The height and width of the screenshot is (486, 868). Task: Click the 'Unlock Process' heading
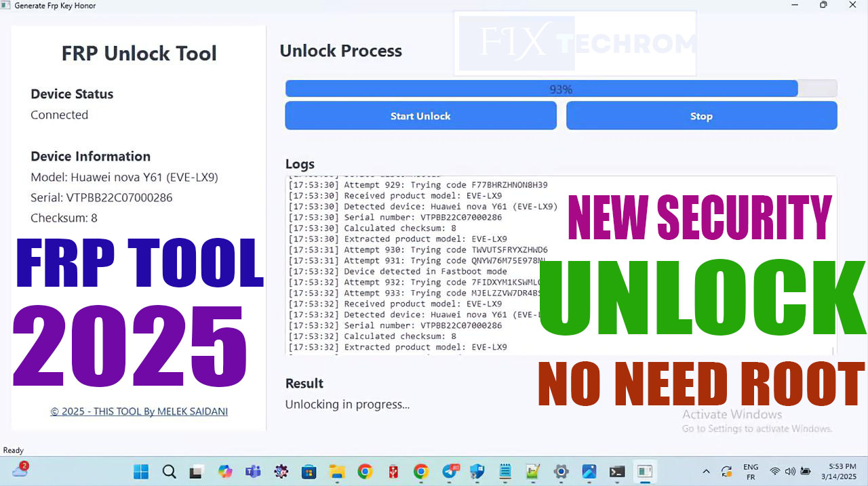click(x=340, y=51)
